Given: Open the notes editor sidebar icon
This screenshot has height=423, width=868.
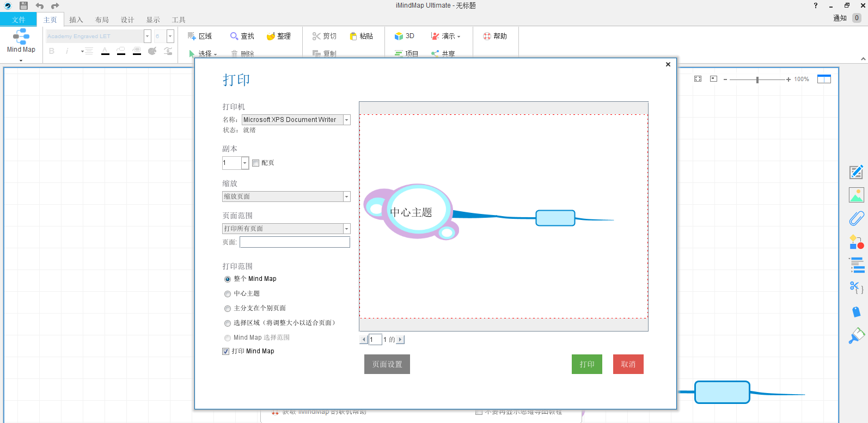Looking at the screenshot, I should coord(857,172).
